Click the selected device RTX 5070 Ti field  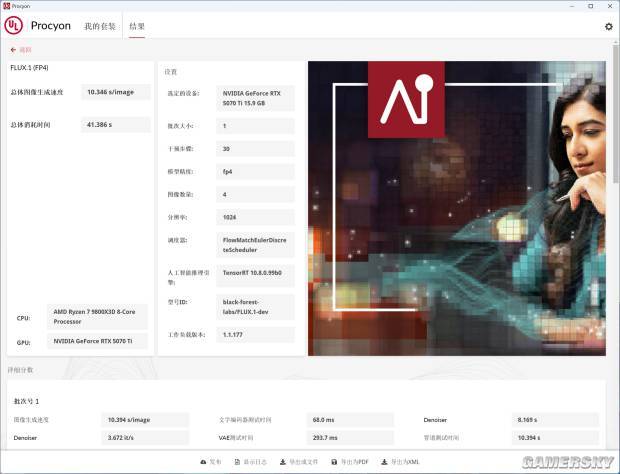(x=255, y=98)
